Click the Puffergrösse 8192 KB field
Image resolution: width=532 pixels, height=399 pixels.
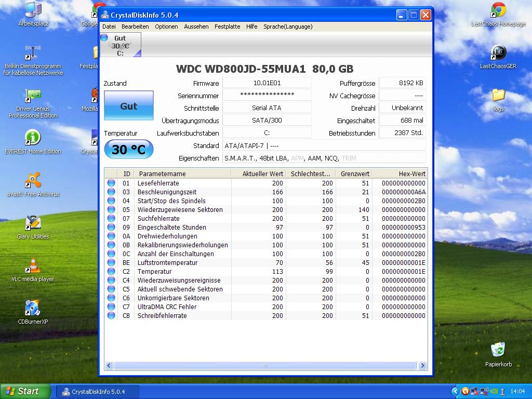[402, 83]
